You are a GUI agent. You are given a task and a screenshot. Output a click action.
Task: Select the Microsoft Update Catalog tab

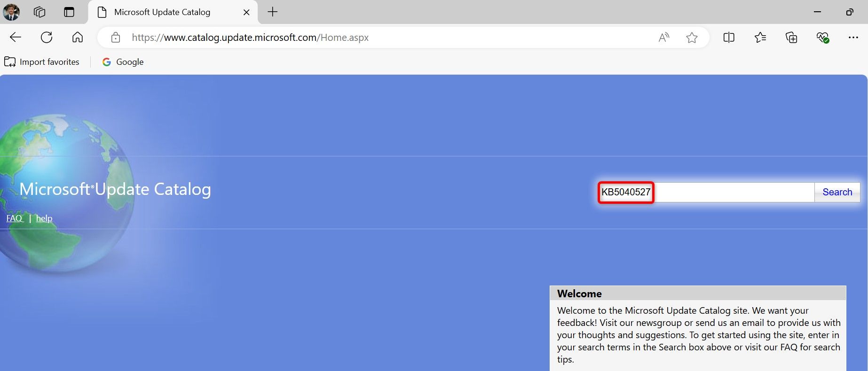173,12
